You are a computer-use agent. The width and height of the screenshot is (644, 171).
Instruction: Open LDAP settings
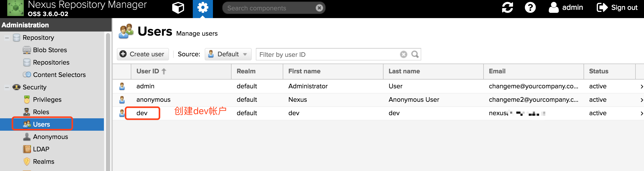(x=41, y=149)
